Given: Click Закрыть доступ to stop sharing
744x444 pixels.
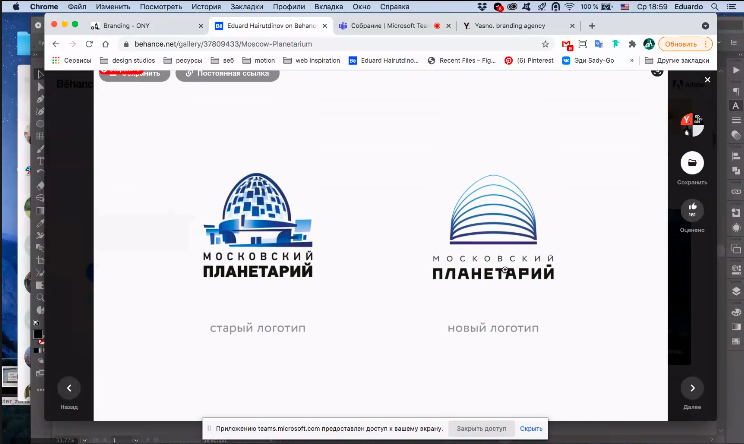Looking at the screenshot, I should (x=481, y=428).
